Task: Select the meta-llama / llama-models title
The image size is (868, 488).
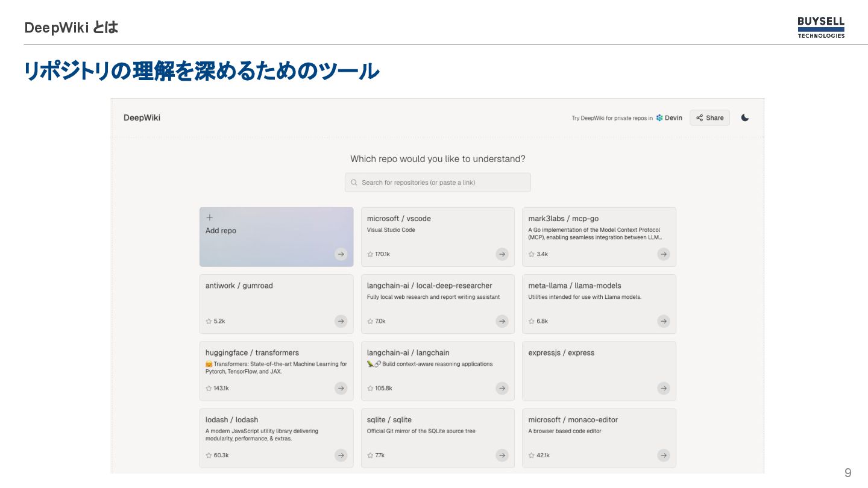Action: (x=574, y=286)
